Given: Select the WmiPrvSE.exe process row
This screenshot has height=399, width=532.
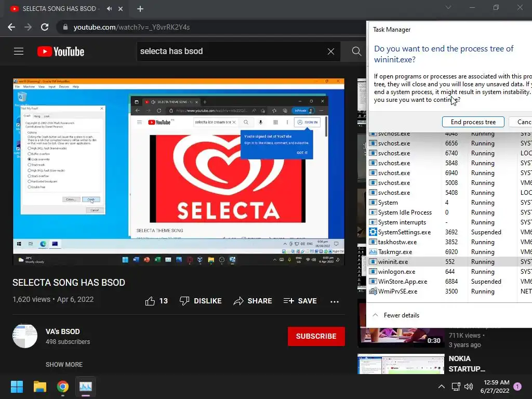Looking at the screenshot, I should click(x=449, y=291).
